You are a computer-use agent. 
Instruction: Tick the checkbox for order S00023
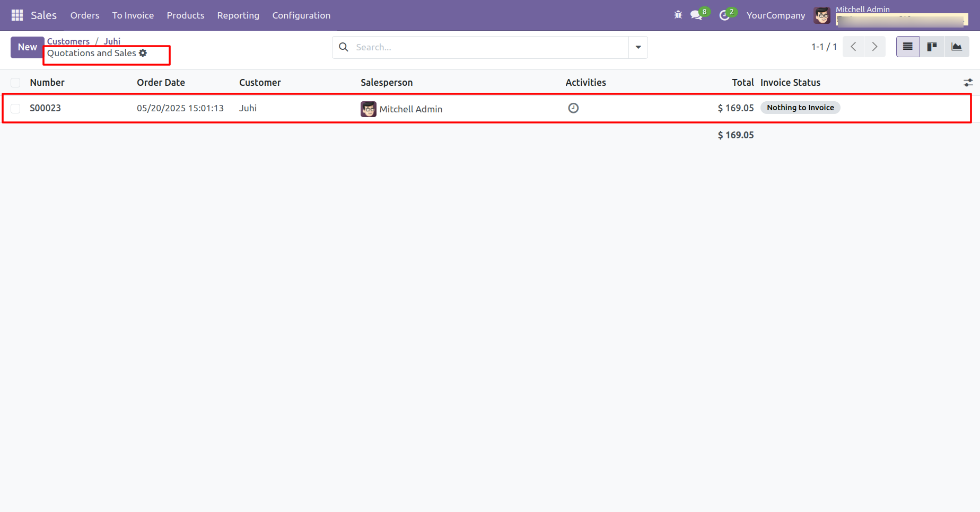(15, 108)
